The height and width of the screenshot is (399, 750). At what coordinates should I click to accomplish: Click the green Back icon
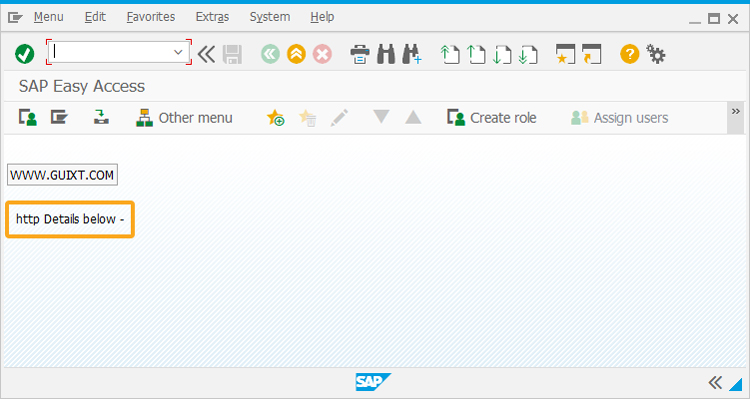pyautogui.click(x=270, y=54)
